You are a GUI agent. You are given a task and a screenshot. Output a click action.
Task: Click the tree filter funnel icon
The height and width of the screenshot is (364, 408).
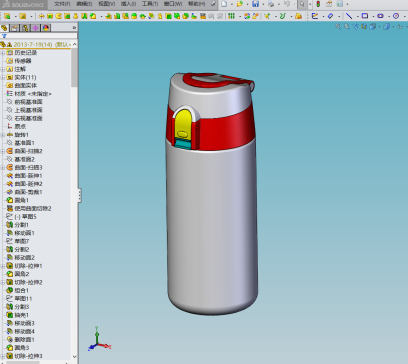pyautogui.click(x=4, y=36)
